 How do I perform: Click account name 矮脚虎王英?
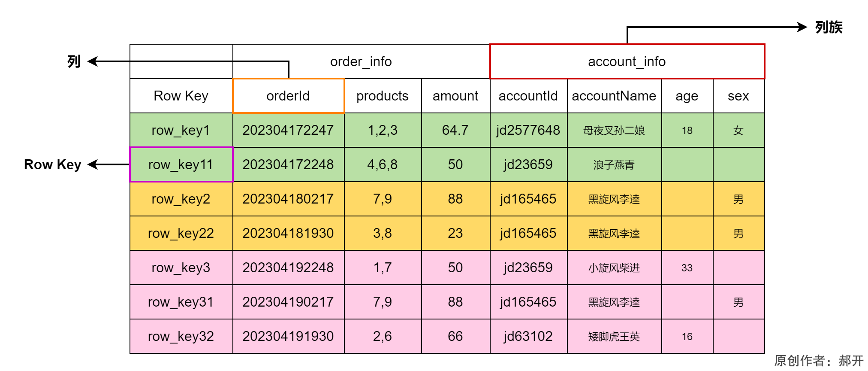coord(614,336)
